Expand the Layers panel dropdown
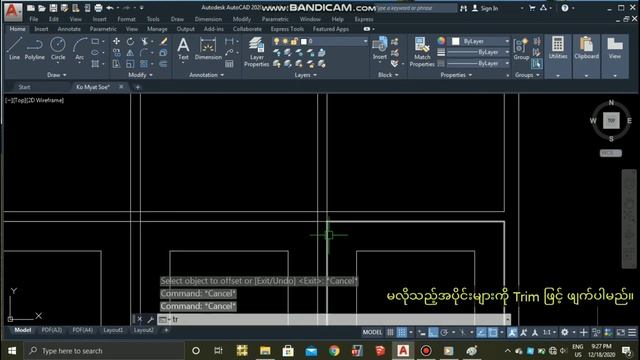Screen dimensions: 640x360 pyautogui.click(x=305, y=75)
